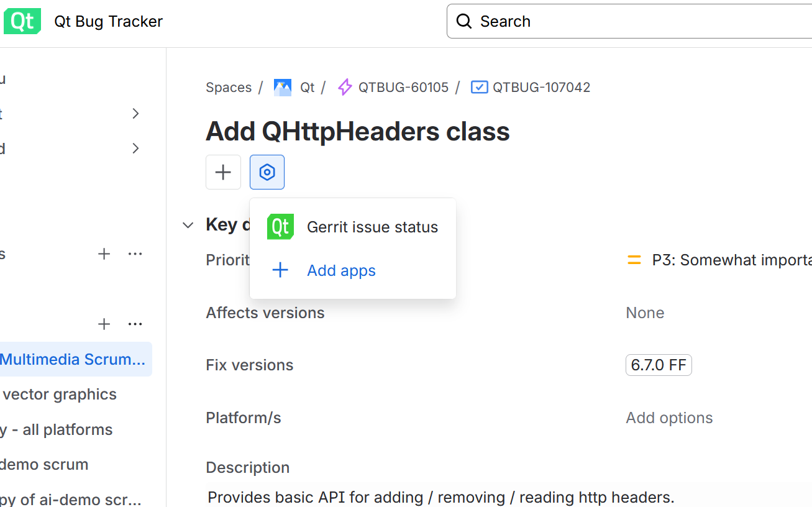Viewport: 812px width, 507px height.
Task: Click the purple epic lightning icon
Action: [x=345, y=88]
